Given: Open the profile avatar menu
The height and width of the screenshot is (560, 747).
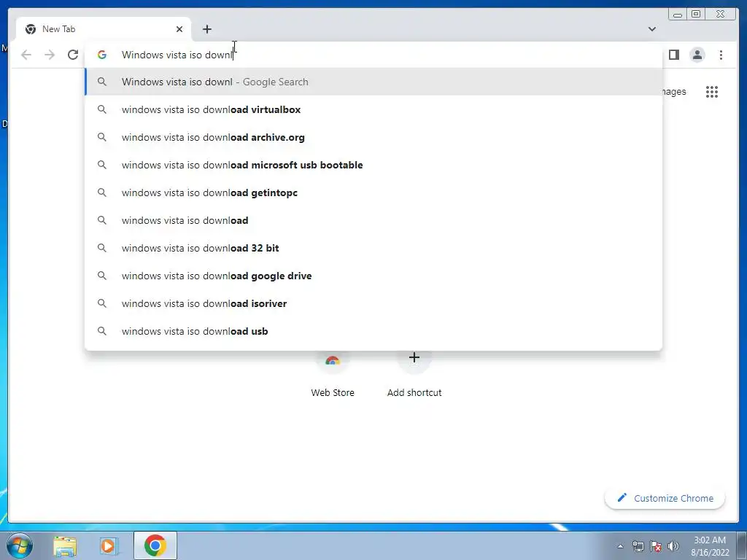Looking at the screenshot, I should tap(697, 55).
